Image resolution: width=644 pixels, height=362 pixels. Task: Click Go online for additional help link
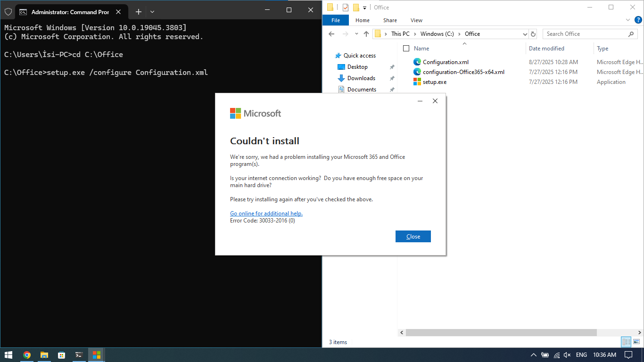click(x=266, y=214)
